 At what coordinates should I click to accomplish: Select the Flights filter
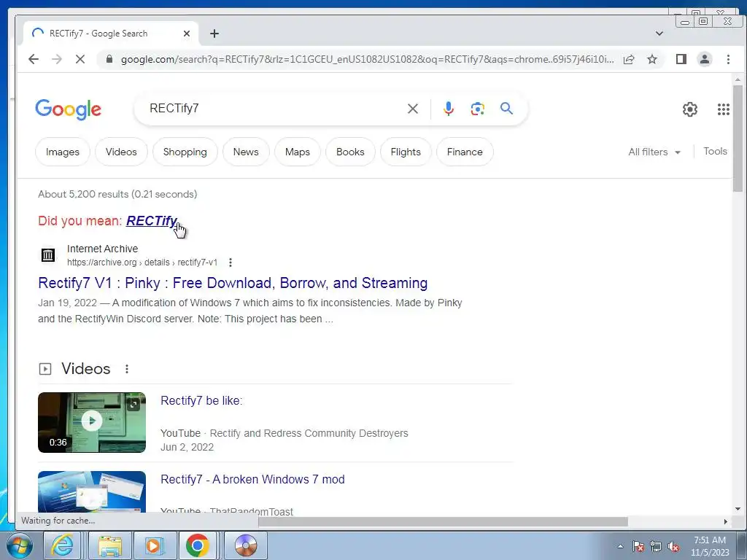(x=406, y=152)
